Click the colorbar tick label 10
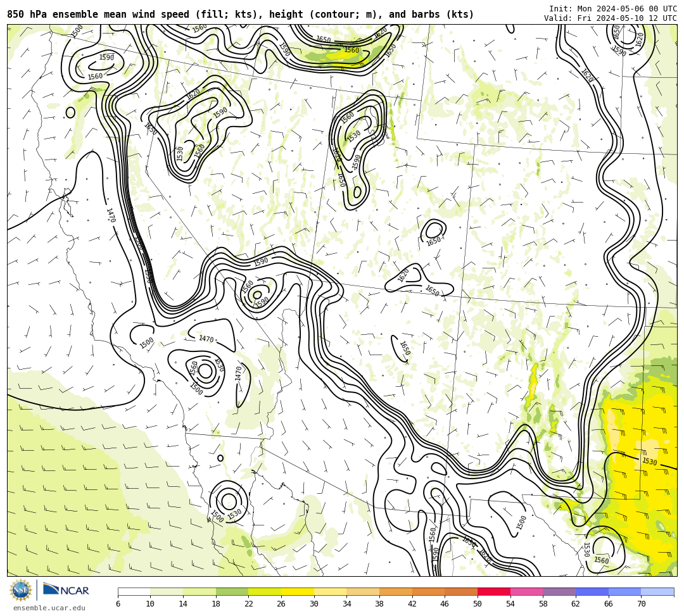 pos(151,604)
